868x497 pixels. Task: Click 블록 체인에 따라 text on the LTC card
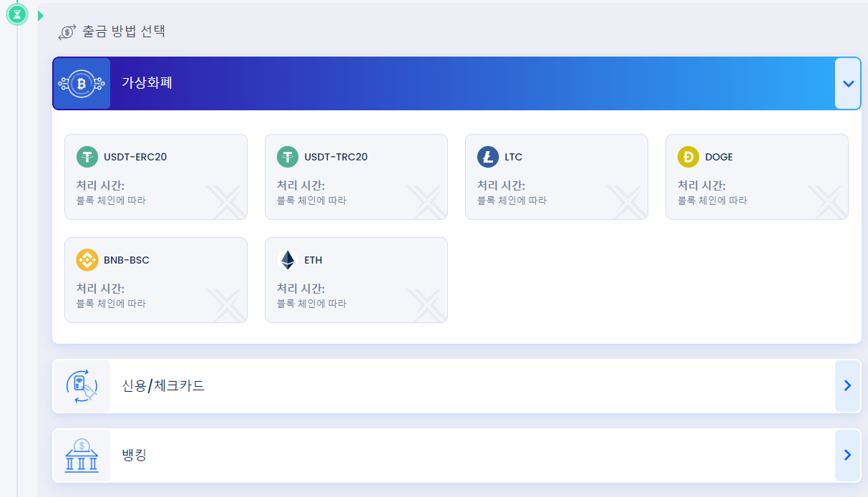click(x=512, y=201)
